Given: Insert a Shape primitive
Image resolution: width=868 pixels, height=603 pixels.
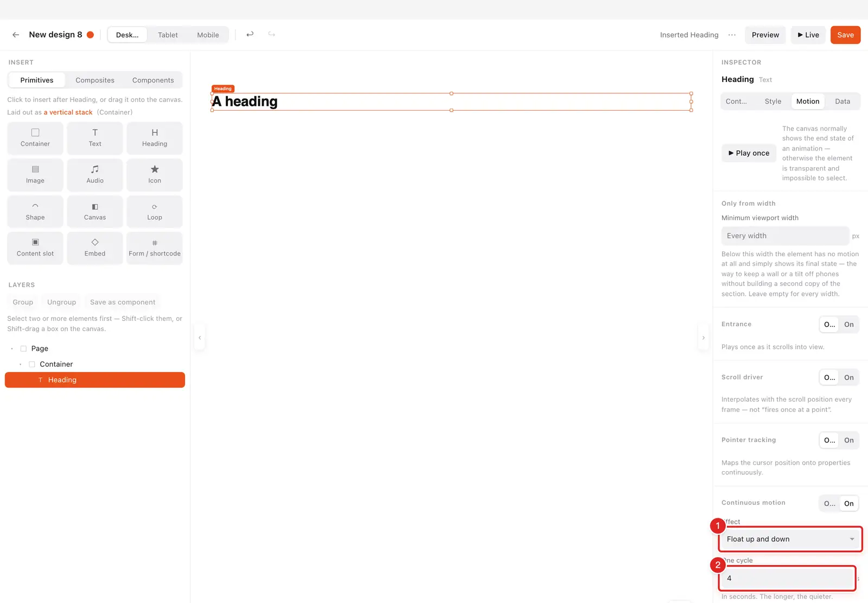Looking at the screenshot, I should tap(35, 212).
